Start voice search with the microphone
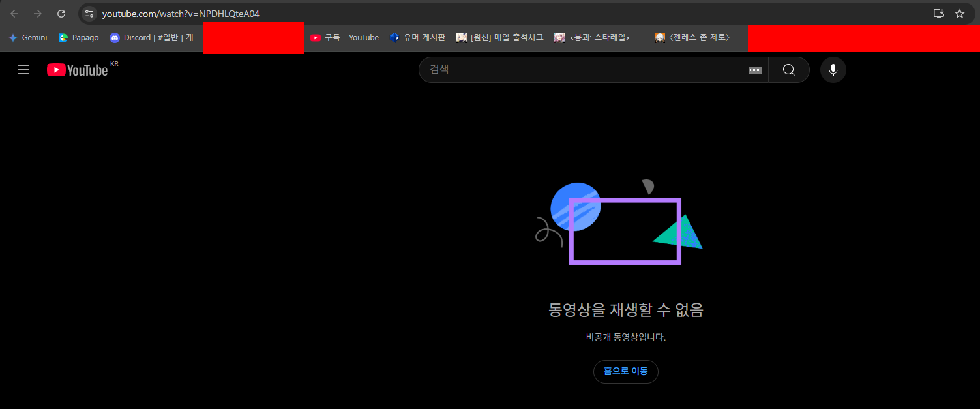980x409 pixels. coord(833,70)
